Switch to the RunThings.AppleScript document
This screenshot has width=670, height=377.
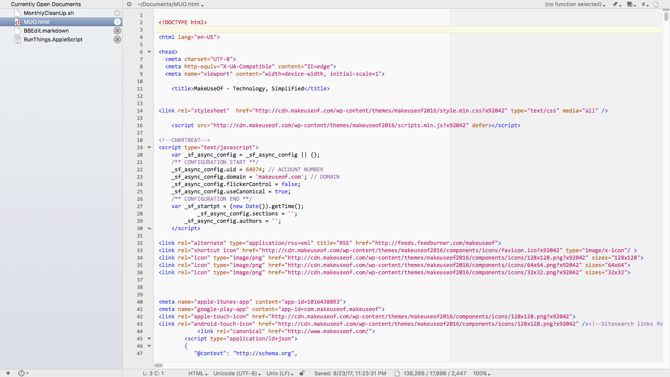point(53,39)
